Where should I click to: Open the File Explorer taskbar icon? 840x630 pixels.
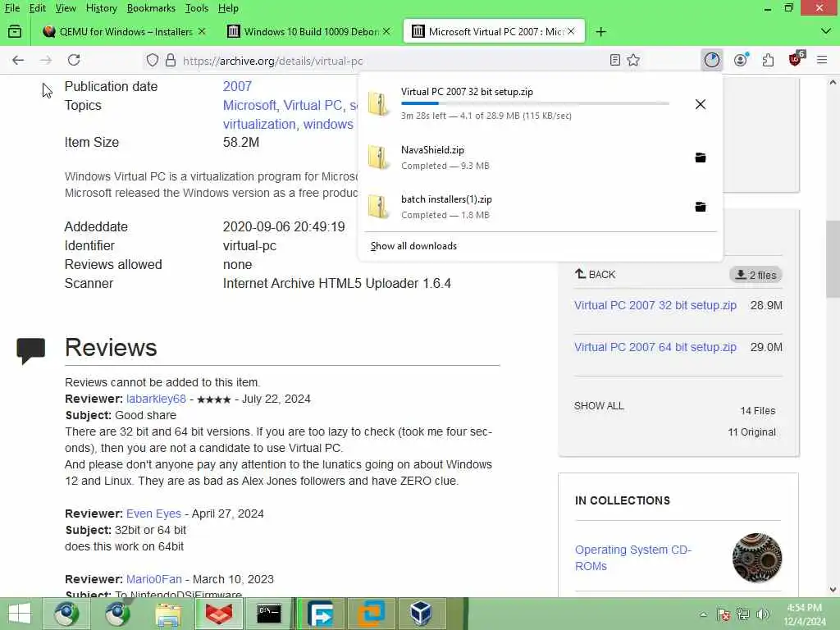(x=168, y=614)
